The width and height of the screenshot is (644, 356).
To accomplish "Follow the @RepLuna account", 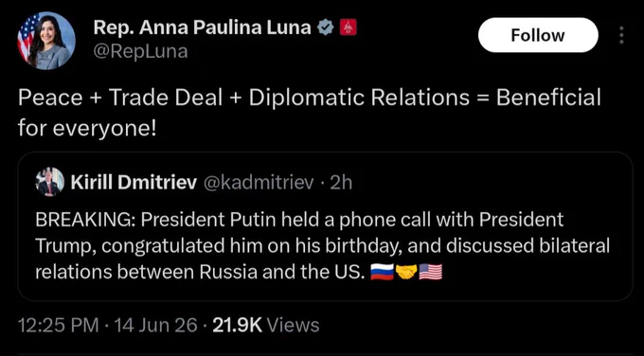I will tap(538, 35).
